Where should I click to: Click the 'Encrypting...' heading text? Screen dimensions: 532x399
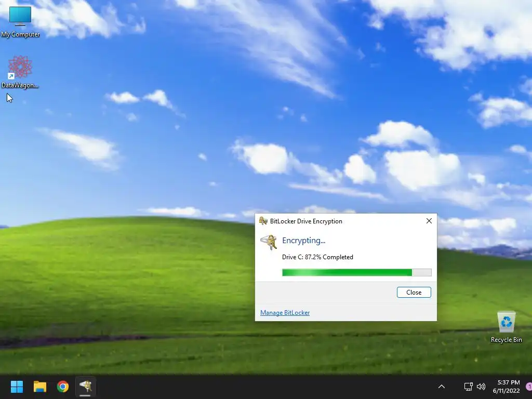tap(303, 241)
